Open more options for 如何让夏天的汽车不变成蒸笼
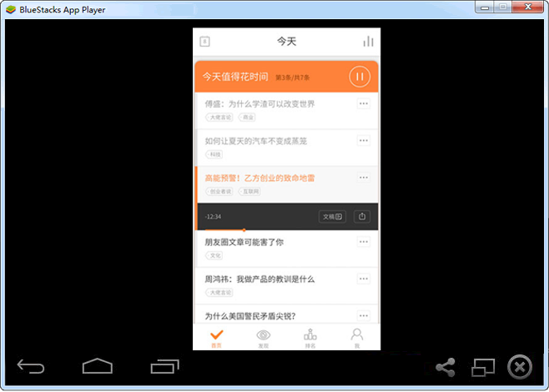The width and height of the screenshot is (549, 392). [x=363, y=140]
